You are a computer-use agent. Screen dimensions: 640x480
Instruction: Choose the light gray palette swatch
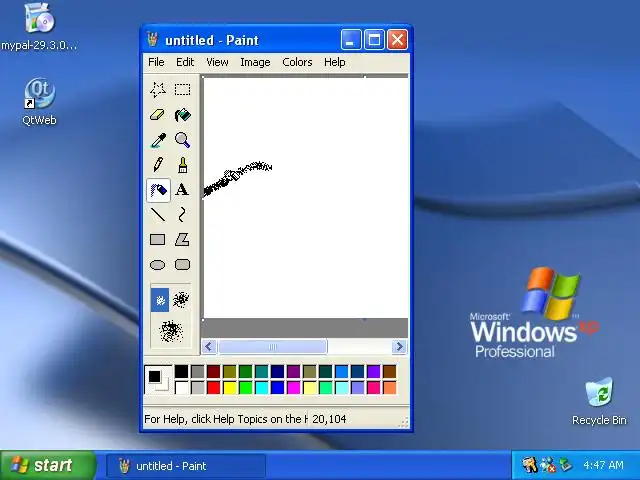pos(198,387)
